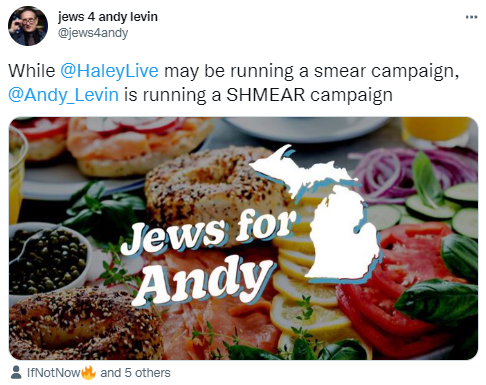Open the three-dot more options menu
The height and width of the screenshot is (385, 486).
click(x=471, y=17)
